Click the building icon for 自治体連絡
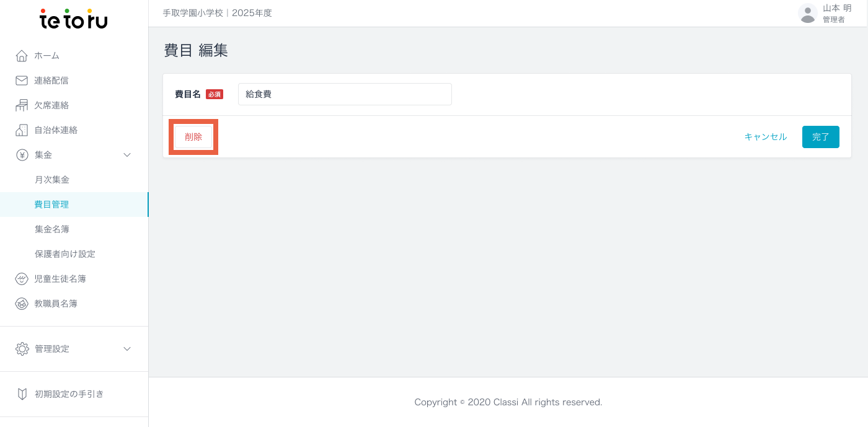The height and width of the screenshot is (427, 868). pyautogui.click(x=22, y=130)
